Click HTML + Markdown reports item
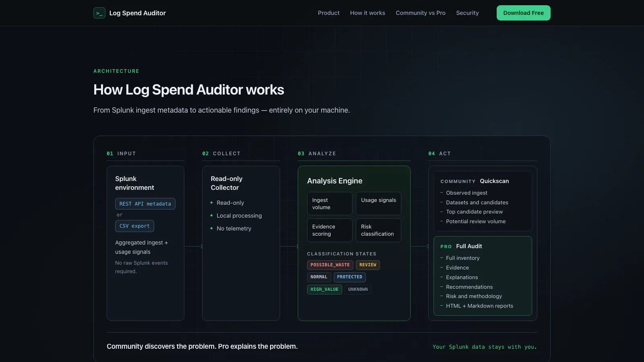This screenshot has width=644, height=362. 479,306
